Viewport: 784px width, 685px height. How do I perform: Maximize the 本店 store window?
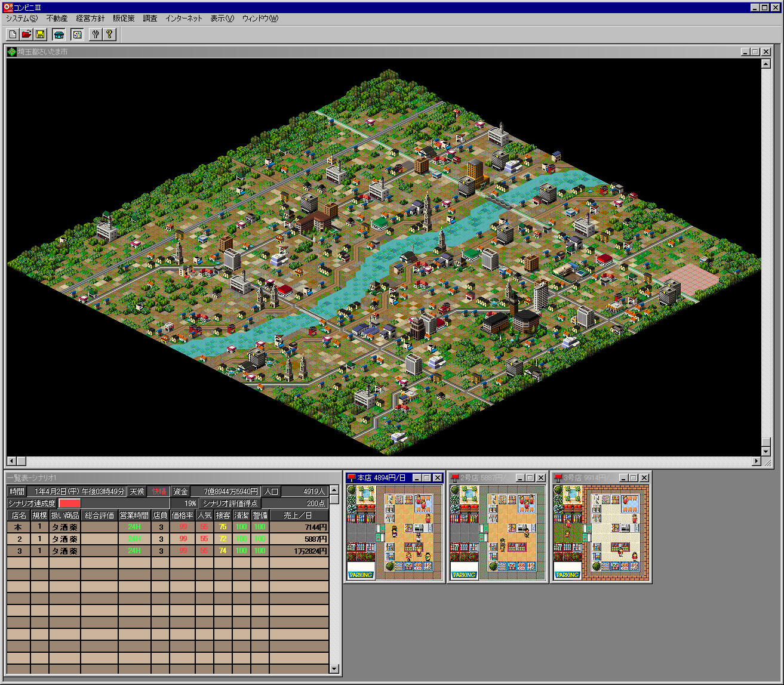click(426, 478)
